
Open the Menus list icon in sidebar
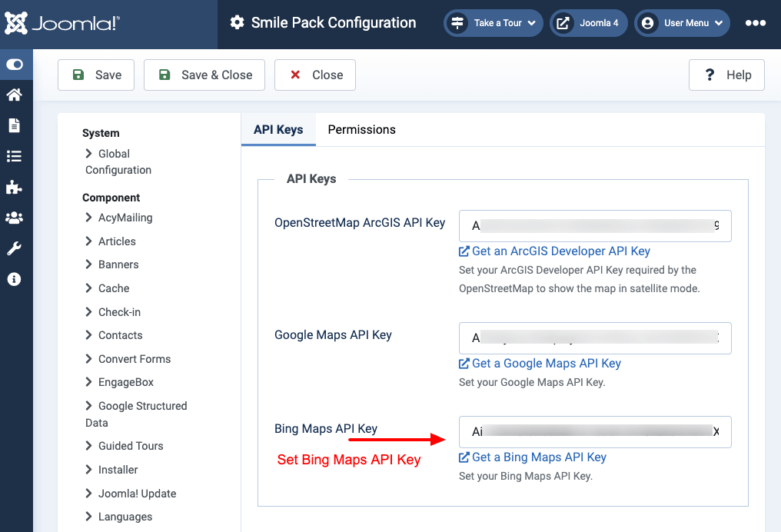click(x=15, y=156)
